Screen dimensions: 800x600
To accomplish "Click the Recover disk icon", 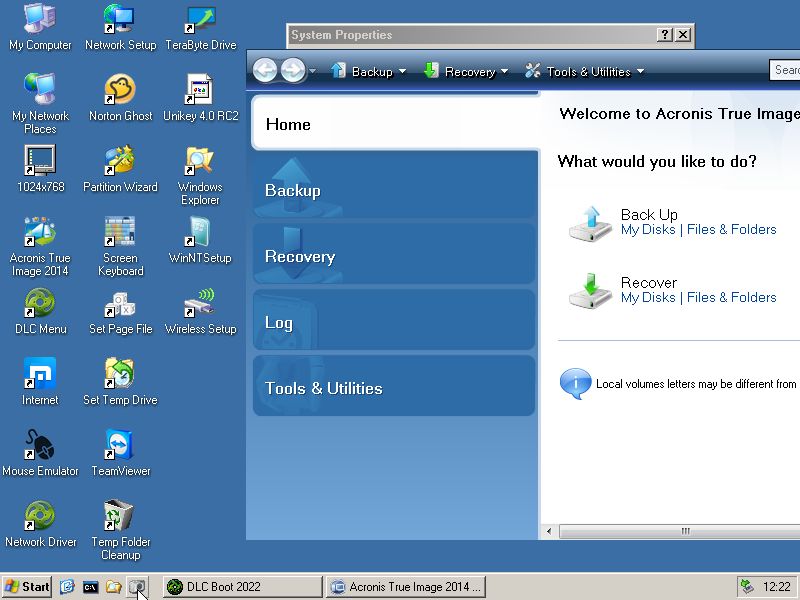I will click(590, 291).
